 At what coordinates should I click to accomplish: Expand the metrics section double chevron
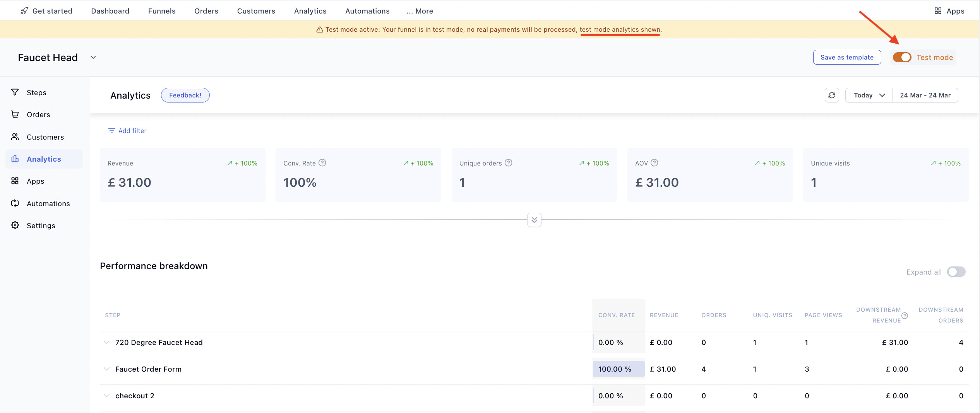point(534,220)
